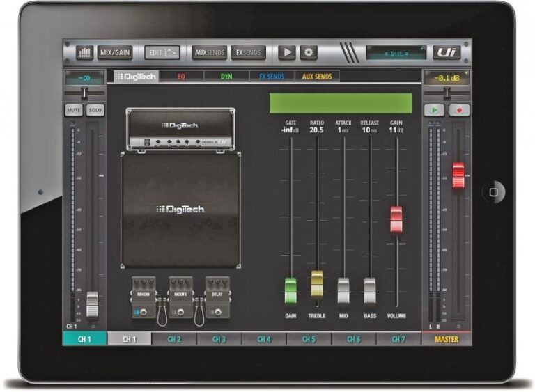The width and height of the screenshot is (535, 392).
Task: Select the CH 2 channel tab
Action: (x=174, y=339)
